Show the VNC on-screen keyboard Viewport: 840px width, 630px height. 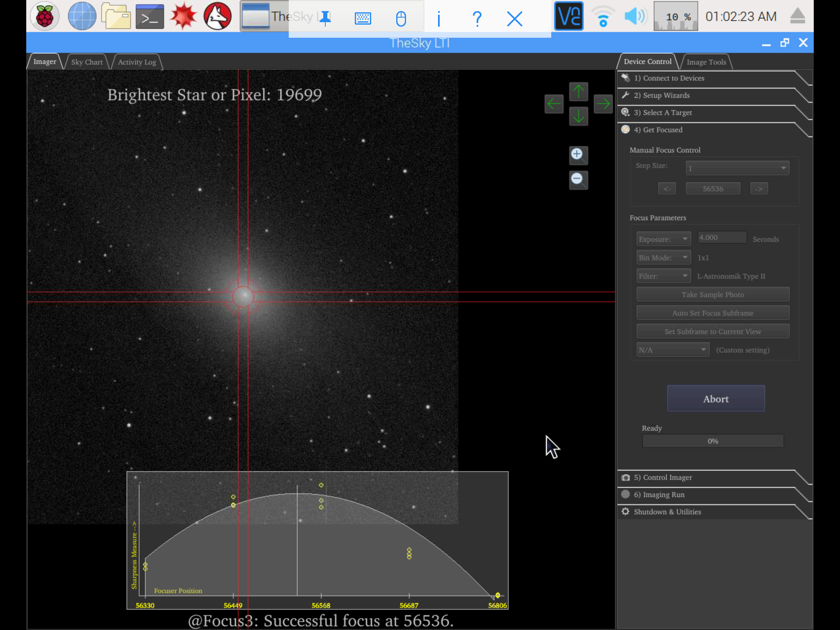point(363,18)
